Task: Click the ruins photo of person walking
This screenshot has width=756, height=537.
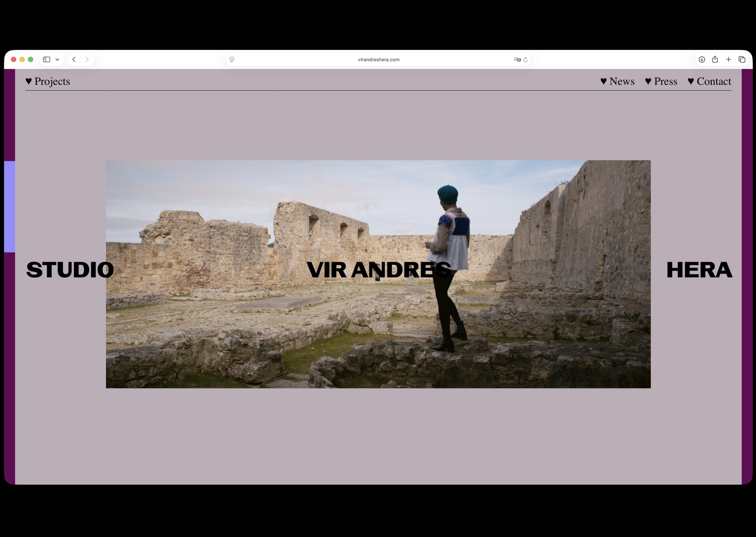Action: pyautogui.click(x=378, y=274)
